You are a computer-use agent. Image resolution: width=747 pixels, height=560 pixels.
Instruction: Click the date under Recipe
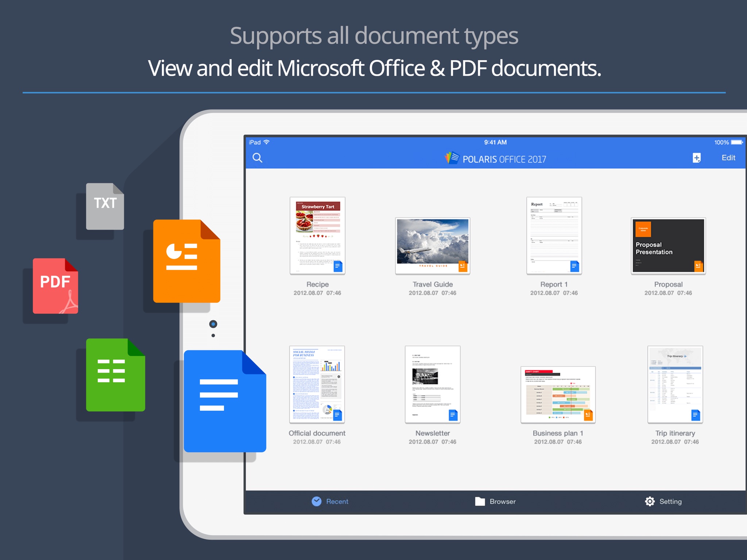pyautogui.click(x=317, y=293)
